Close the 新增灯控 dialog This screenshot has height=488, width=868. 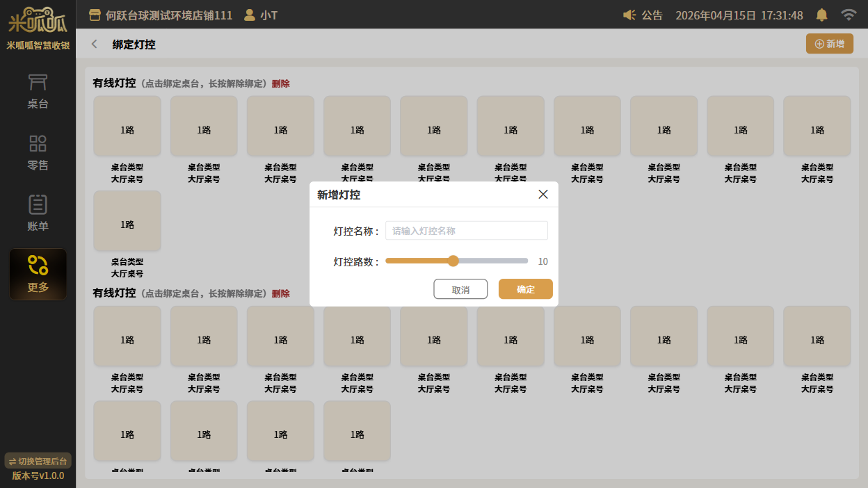pyautogui.click(x=543, y=195)
